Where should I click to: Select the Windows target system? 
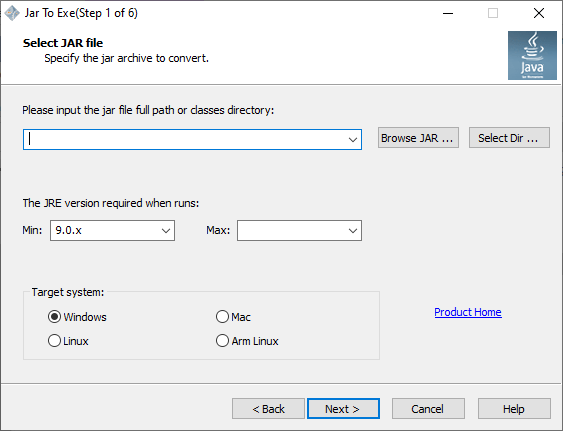(x=77, y=317)
